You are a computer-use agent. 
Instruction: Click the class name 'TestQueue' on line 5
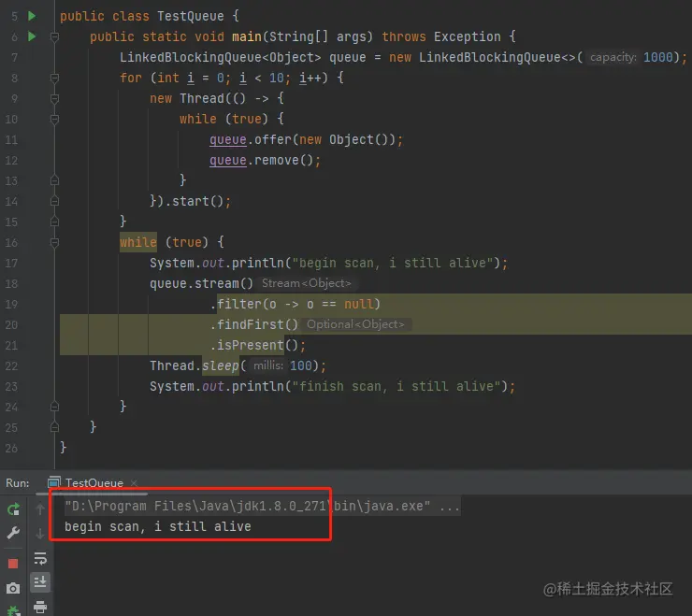pos(191,16)
